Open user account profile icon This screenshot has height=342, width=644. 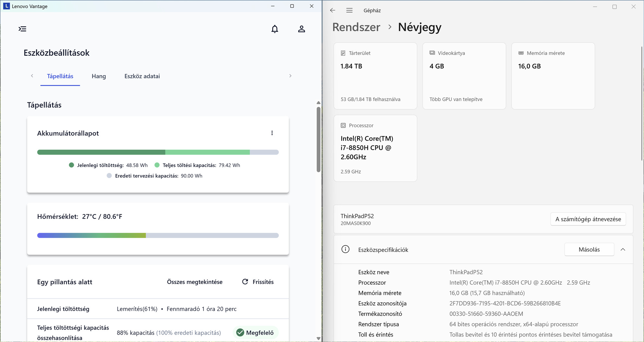[x=301, y=29]
